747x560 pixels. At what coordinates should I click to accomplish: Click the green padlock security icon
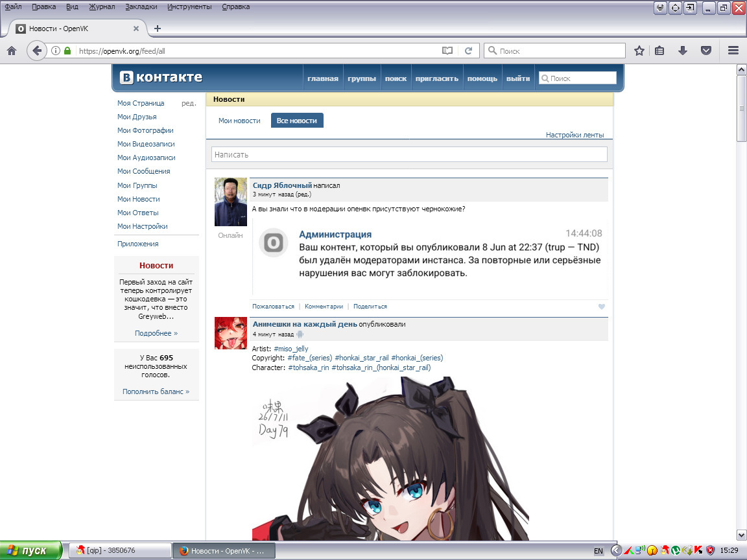click(67, 51)
